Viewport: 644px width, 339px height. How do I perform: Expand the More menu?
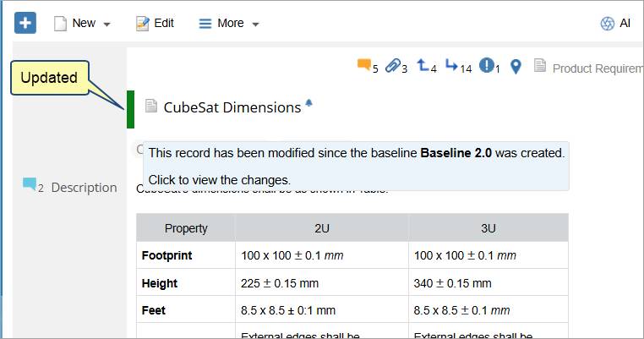(229, 24)
